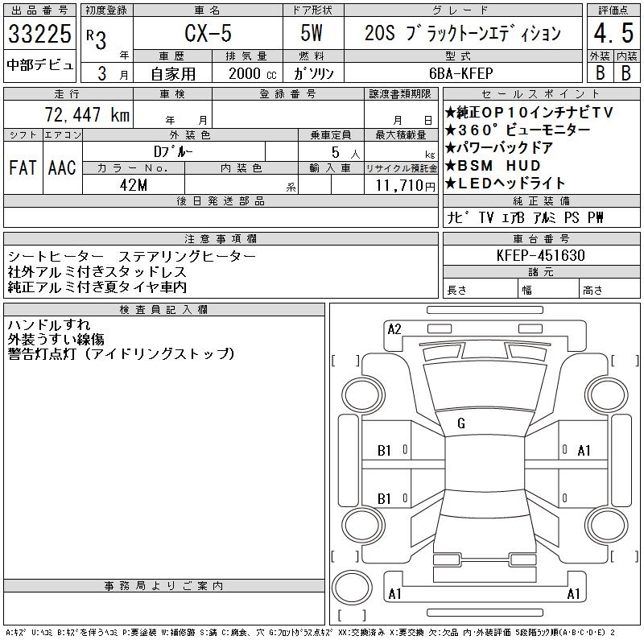Click the front left wheel in the diagram
This screenshot has height=644, width=644.
[x=363, y=395]
